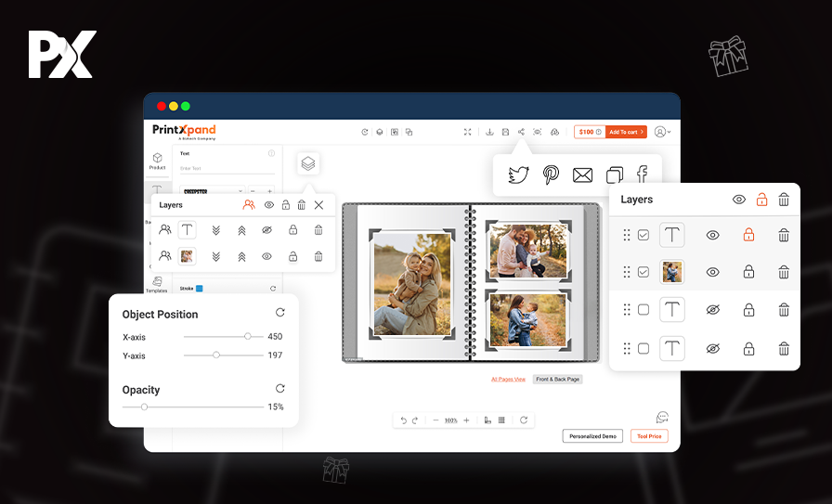Expand the user account profile menu
This screenshot has width=832, height=504.
[x=662, y=132]
